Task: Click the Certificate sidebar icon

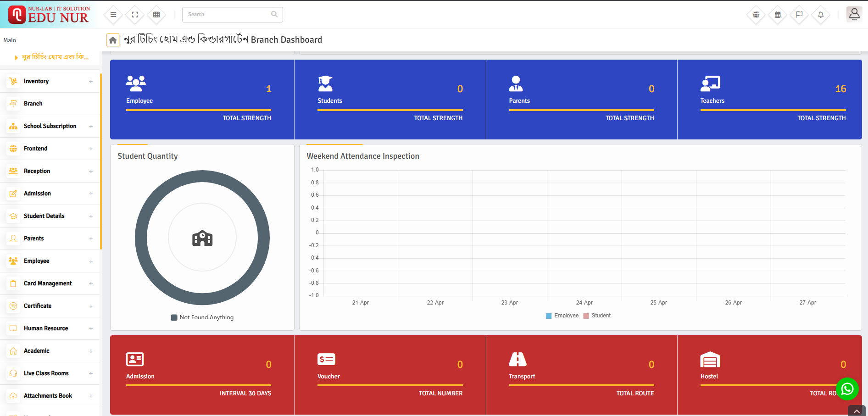Action: [x=13, y=306]
